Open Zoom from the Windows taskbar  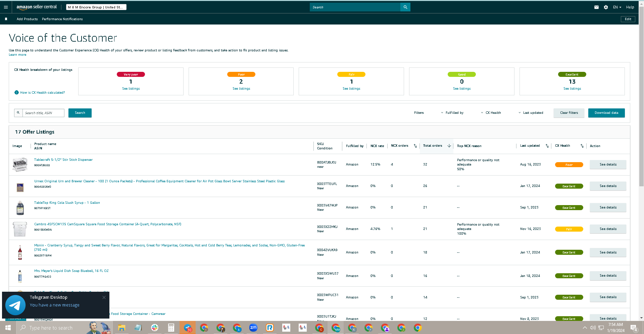click(x=253, y=328)
